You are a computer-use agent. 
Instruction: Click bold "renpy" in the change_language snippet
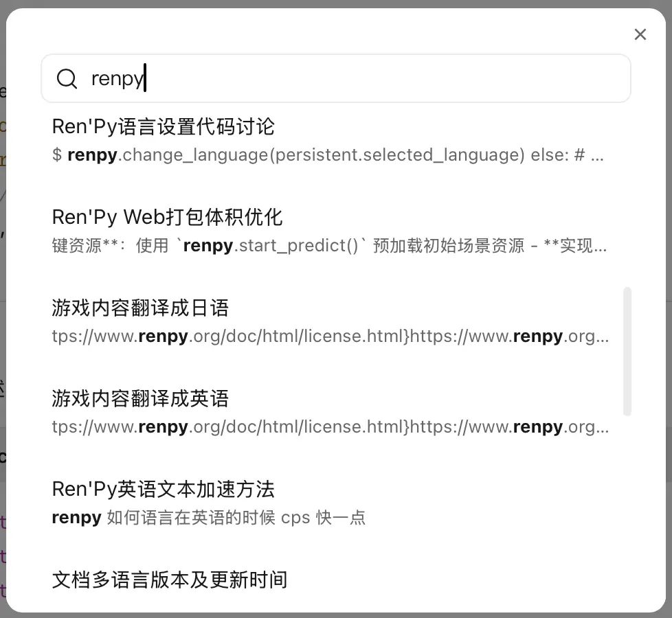[92, 155]
